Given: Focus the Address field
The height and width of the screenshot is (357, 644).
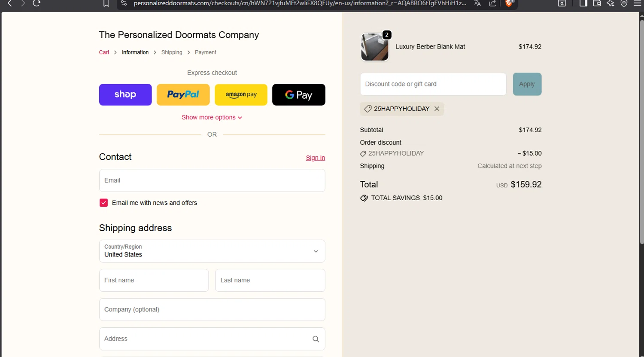Looking at the screenshot, I should click(x=212, y=339).
